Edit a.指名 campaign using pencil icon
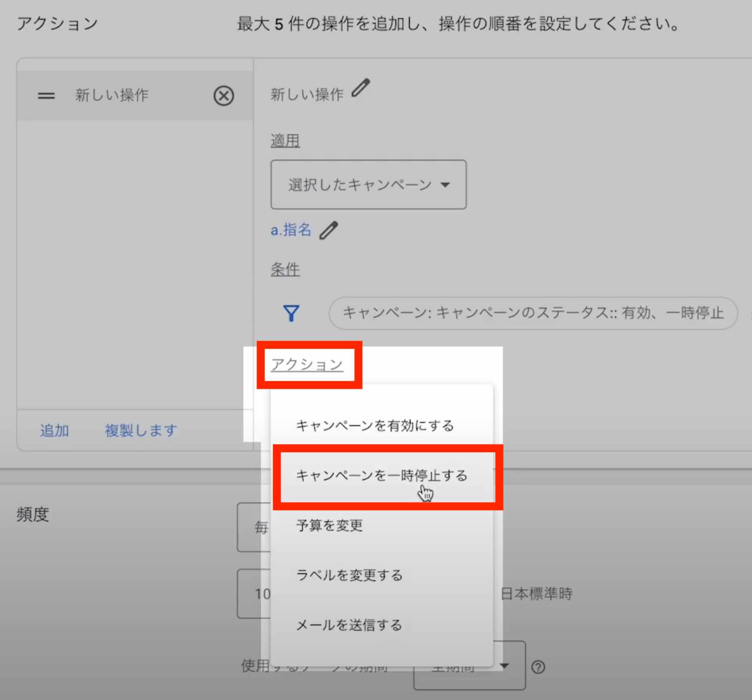 pyautogui.click(x=328, y=230)
